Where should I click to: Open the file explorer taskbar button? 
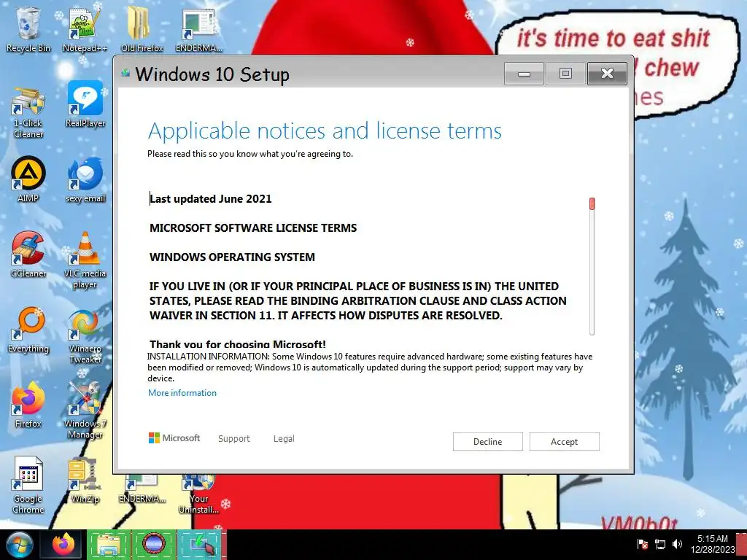coord(109,545)
